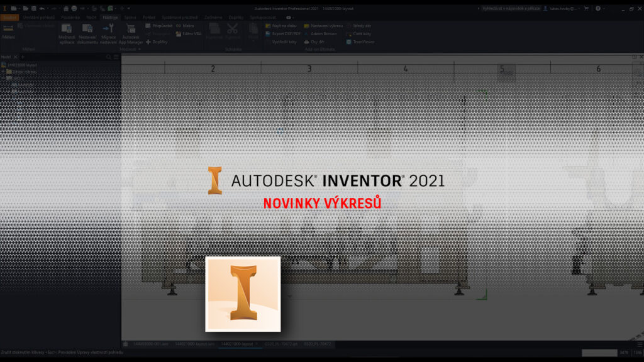Switch to Pohled ribbon tab

pos(149,17)
